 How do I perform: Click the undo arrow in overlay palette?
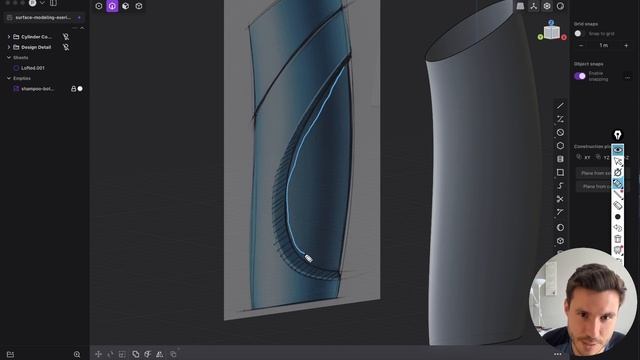(x=618, y=228)
